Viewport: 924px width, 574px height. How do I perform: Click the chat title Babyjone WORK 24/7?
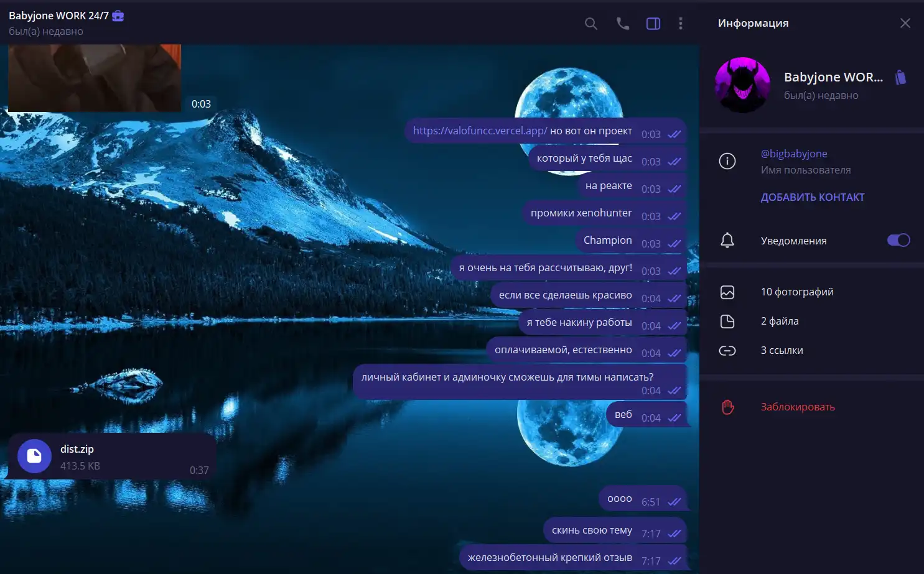tap(58, 16)
